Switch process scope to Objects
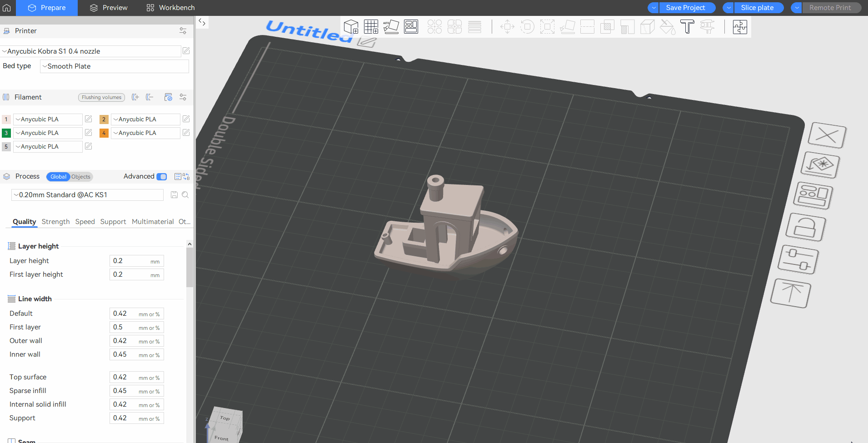 click(x=81, y=177)
